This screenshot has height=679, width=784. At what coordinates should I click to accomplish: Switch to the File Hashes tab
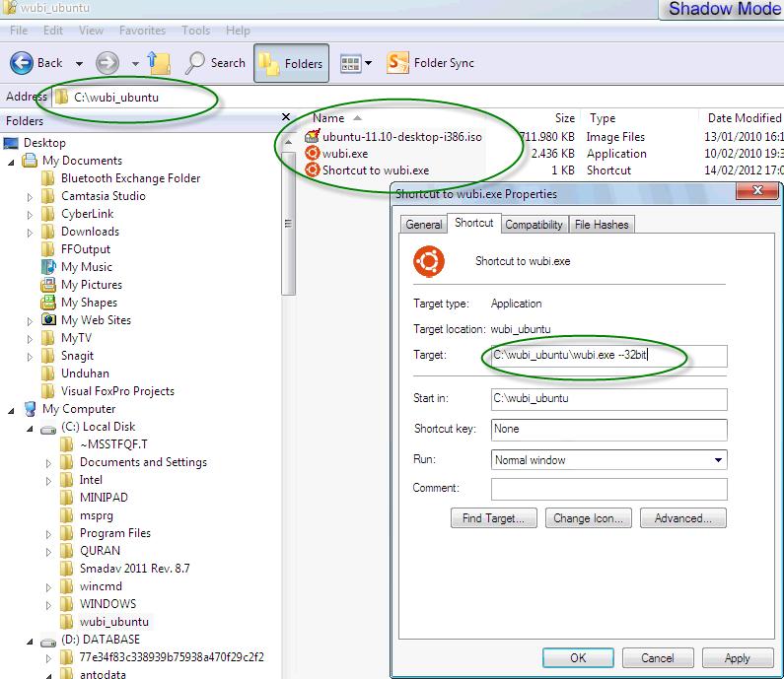point(602,225)
